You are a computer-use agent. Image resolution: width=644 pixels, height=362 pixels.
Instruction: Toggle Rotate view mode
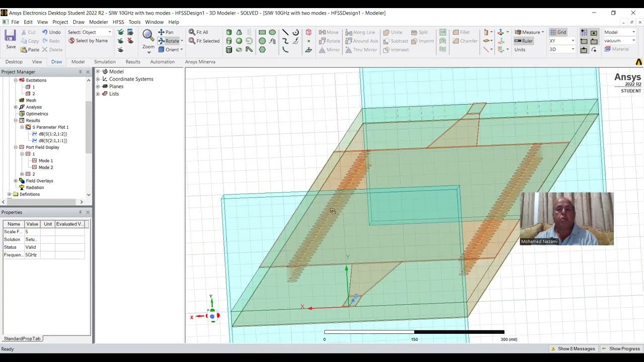point(169,41)
